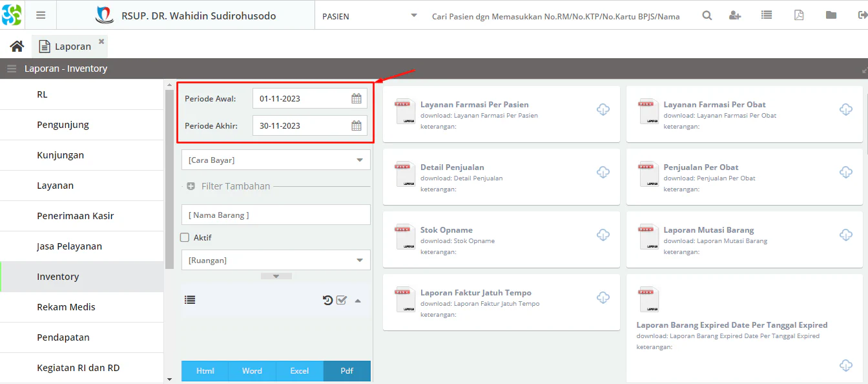
Task: Select Kunjungan report category
Action: pyautogui.click(x=81, y=155)
